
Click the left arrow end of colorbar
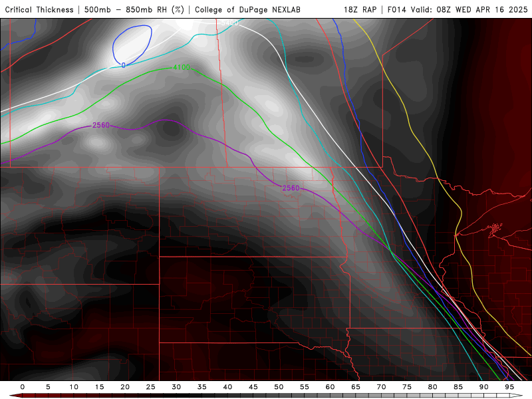[x=14, y=396]
